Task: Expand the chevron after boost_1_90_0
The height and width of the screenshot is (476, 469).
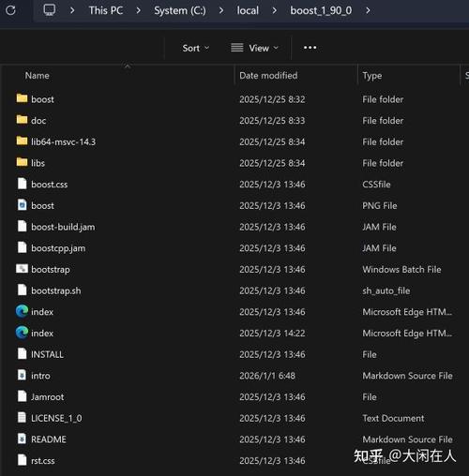Action: [x=368, y=10]
